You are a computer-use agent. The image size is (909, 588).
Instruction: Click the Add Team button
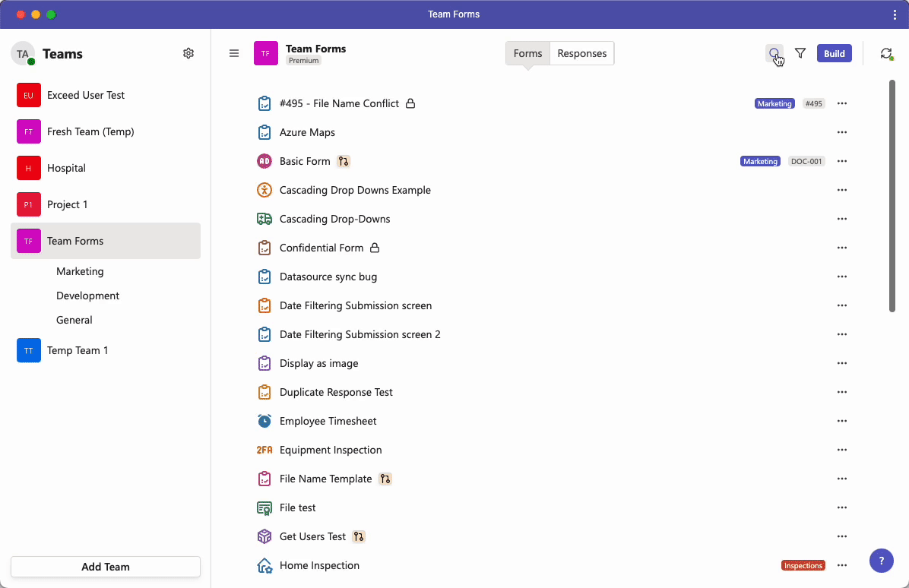pos(106,567)
